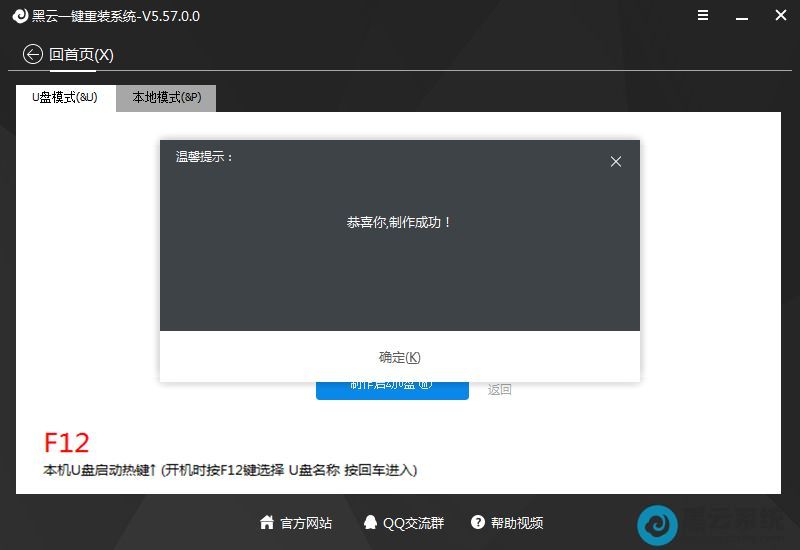Click the 黑云 app logo in title bar
Screen dimensions: 800x550
[19, 16]
